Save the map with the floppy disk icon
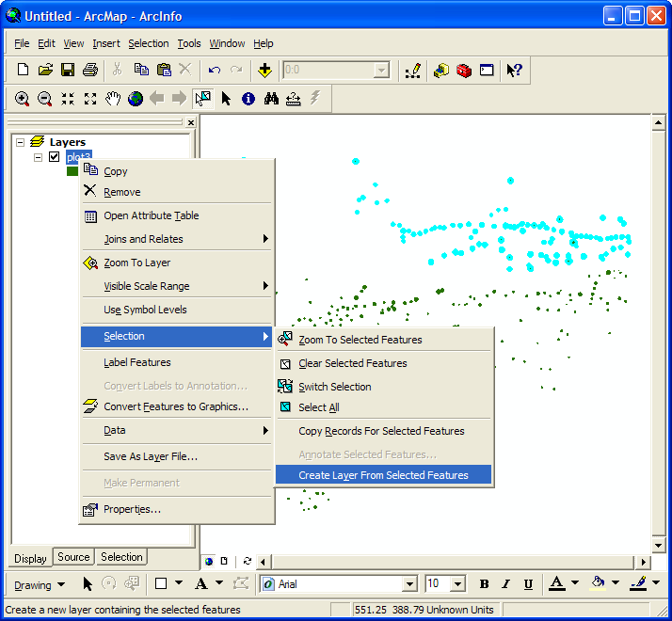 coord(68,70)
